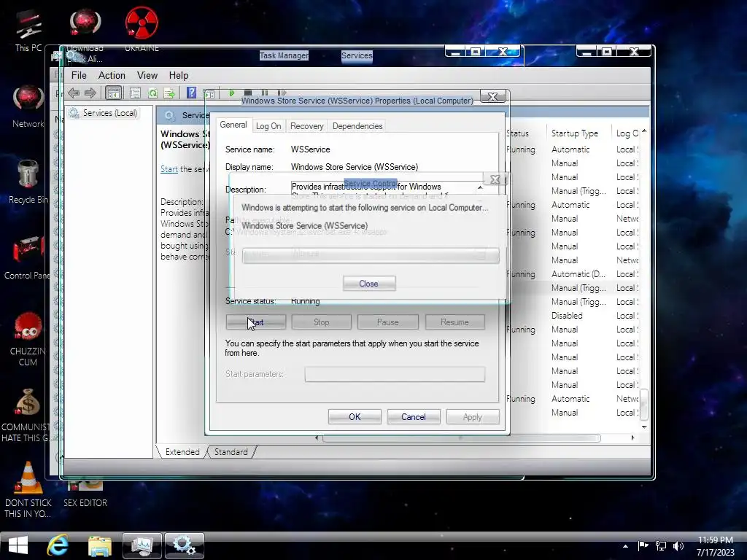The image size is (747, 560).
Task: Click the Export List toolbar icon
Action: click(x=169, y=93)
